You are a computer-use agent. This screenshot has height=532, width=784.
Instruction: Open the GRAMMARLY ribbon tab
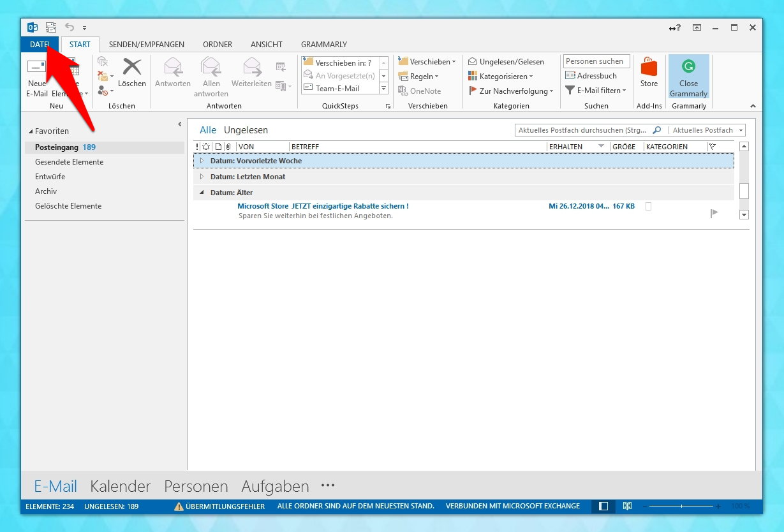pyautogui.click(x=324, y=45)
